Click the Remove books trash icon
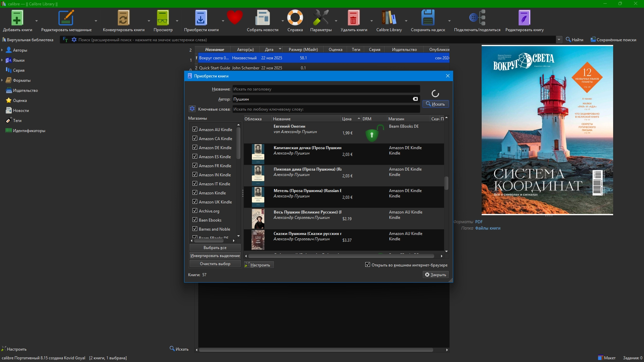 coord(353,18)
